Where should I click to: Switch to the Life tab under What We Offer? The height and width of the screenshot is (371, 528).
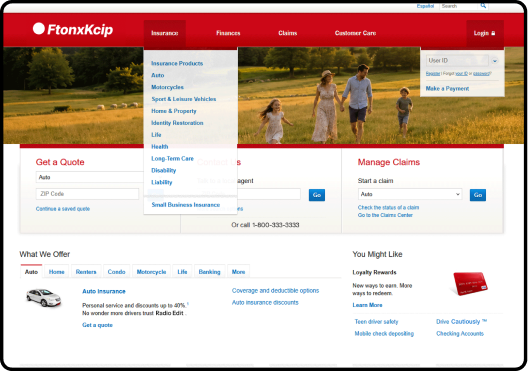tap(182, 272)
